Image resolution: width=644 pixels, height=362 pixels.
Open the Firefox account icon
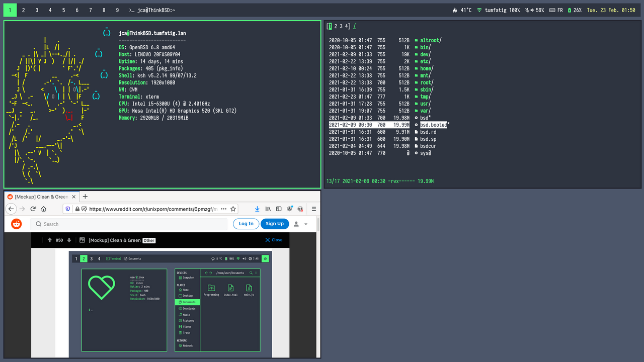[290, 209]
